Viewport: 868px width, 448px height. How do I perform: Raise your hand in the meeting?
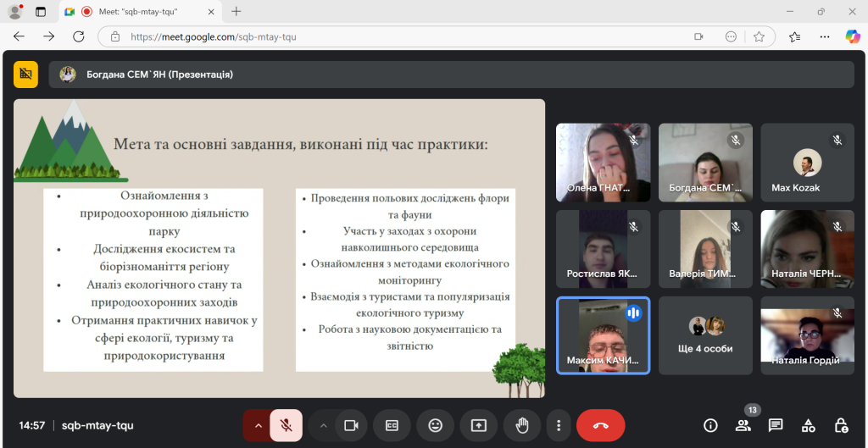pos(522,425)
